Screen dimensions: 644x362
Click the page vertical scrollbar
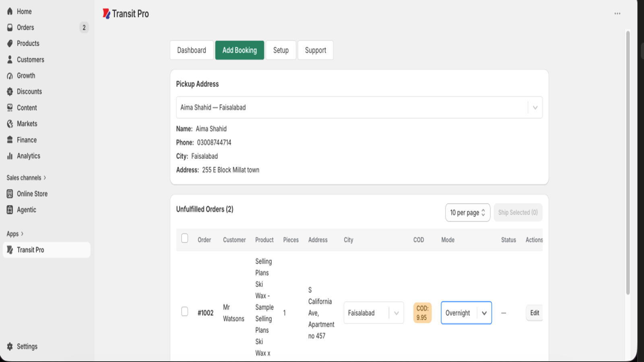(x=628, y=163)
